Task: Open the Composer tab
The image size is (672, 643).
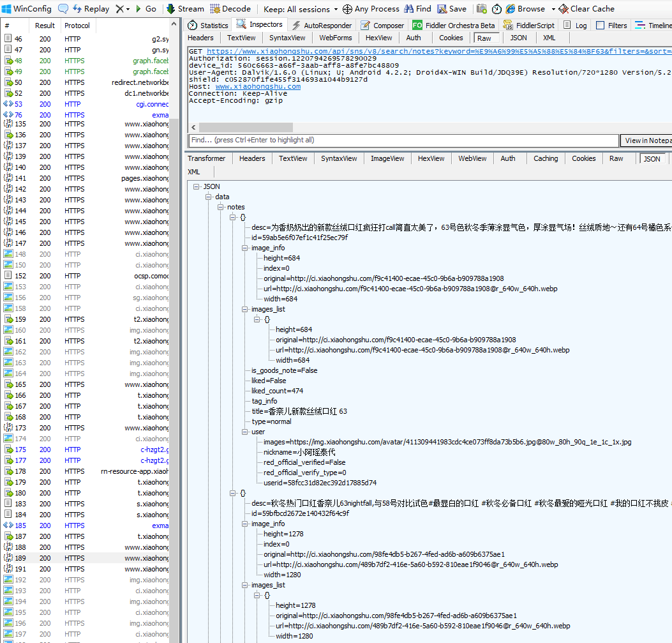Action: coord(382,26)
